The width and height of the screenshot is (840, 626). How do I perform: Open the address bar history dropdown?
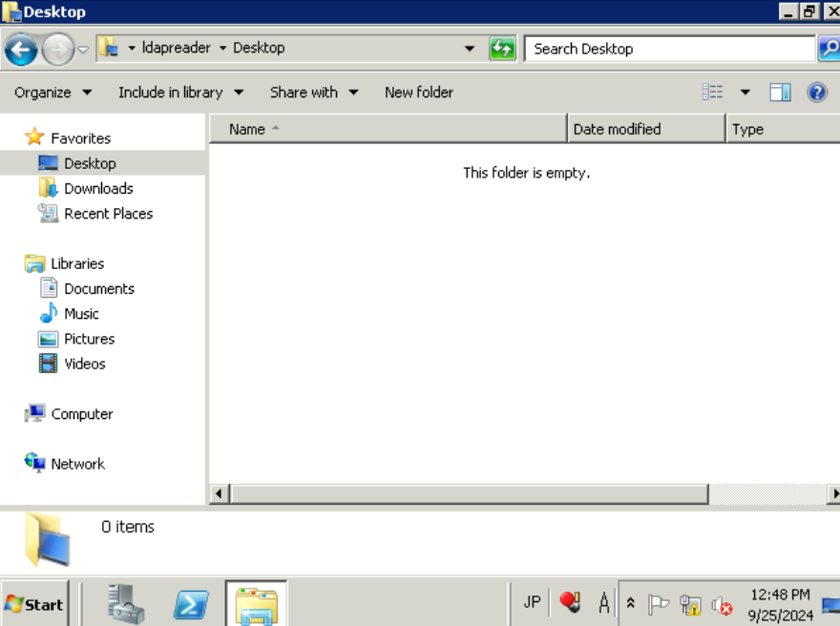click(x=470, y=49)
